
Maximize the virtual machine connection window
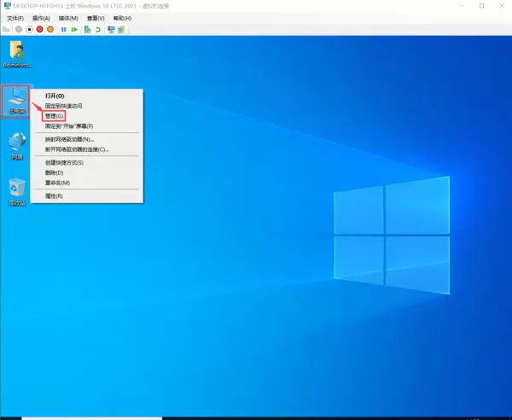tap(481, 6)
